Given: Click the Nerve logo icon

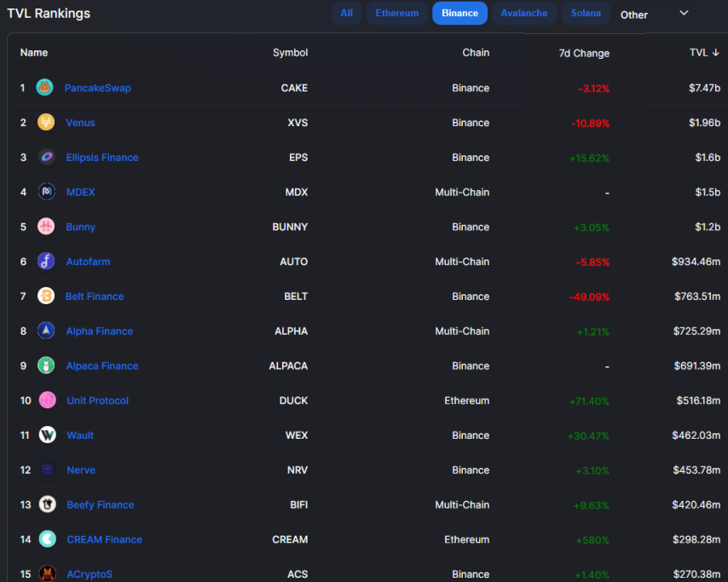Looking at the screenshot, I should pyautogui.click(x=48, y=470).
